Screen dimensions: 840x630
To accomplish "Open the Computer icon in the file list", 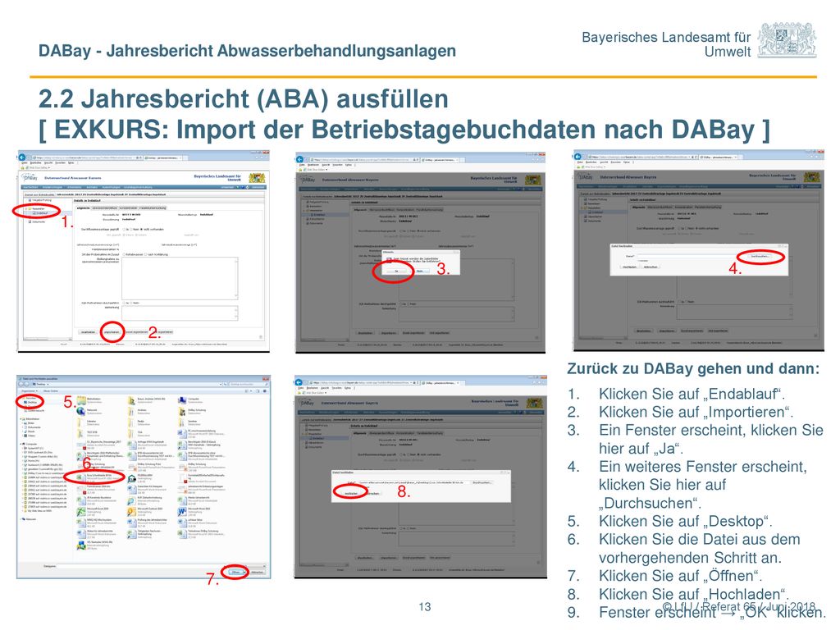I will point(182,400).
